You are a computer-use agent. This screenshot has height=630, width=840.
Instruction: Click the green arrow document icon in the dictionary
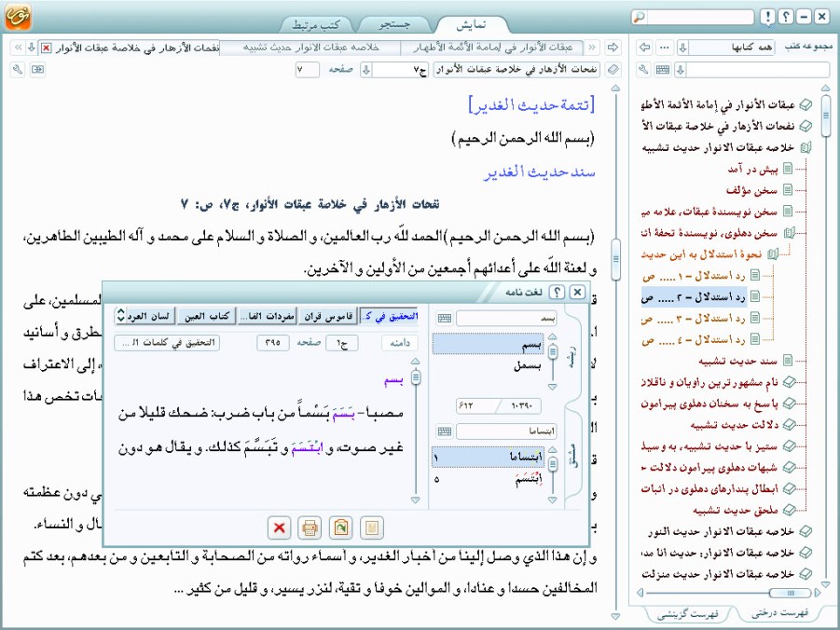coord(340,527)
